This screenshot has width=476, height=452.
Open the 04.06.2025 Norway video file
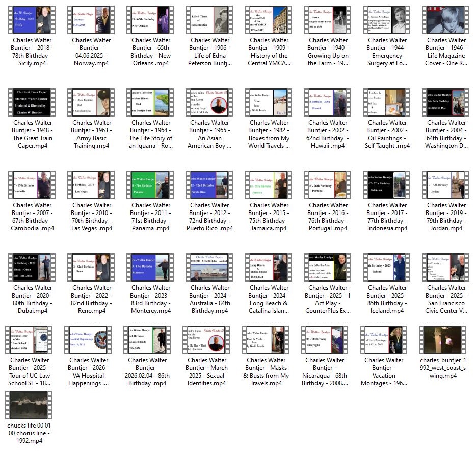point(91,20)
